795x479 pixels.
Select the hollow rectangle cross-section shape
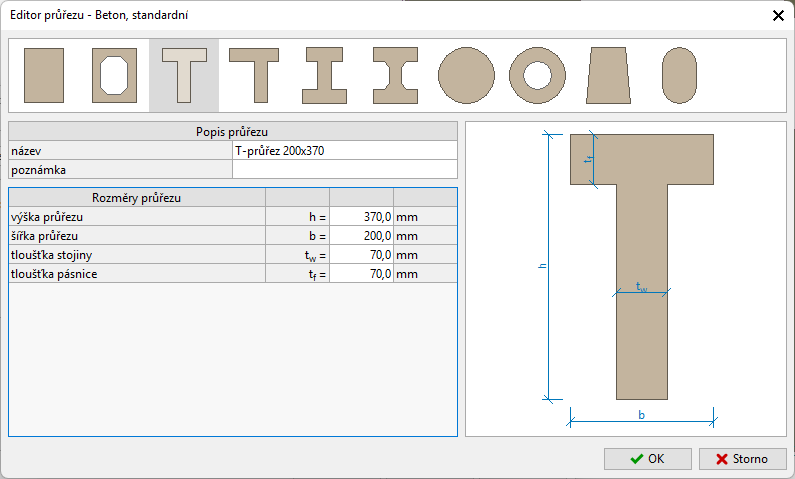point(114,76)
